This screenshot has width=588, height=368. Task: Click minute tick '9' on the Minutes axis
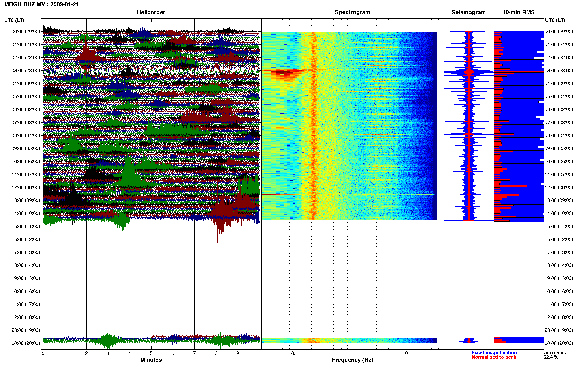238,353
